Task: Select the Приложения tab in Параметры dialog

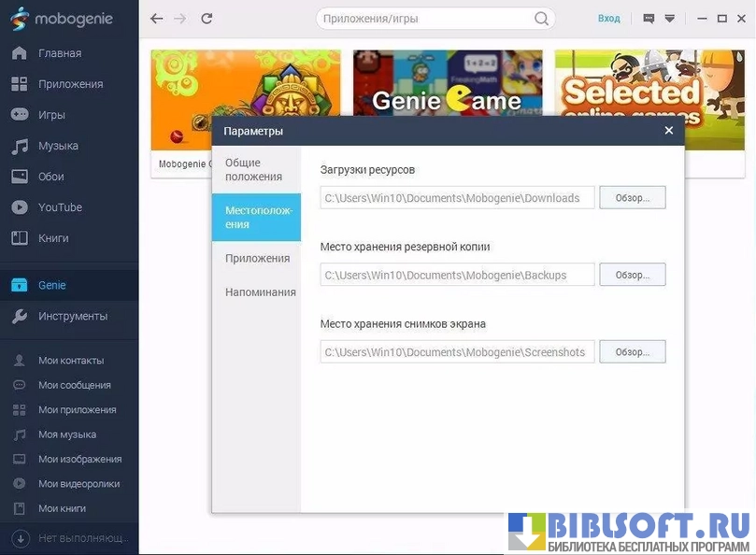Action: coord(257,259)
